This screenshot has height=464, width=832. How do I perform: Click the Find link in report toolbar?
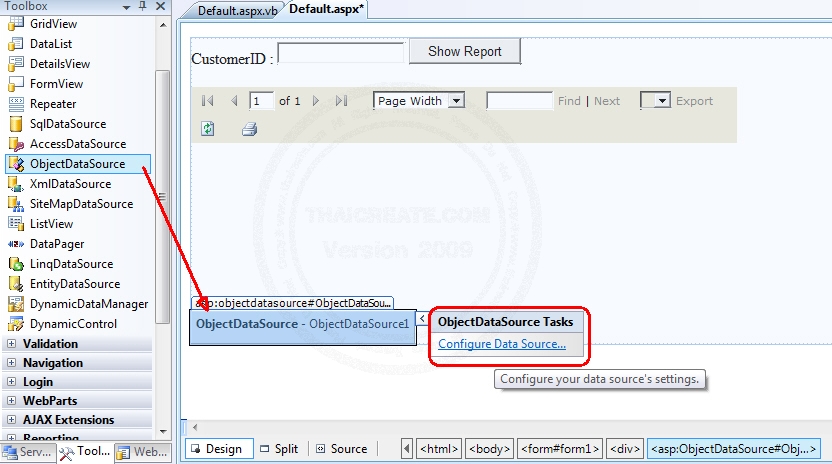click(x=569, y=101)
